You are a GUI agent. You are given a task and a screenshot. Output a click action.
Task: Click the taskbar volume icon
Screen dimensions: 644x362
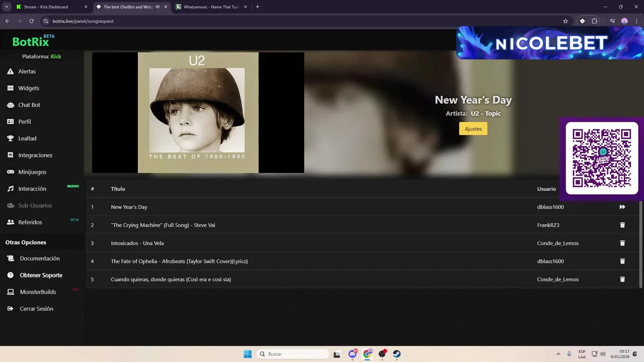[603, 354]
